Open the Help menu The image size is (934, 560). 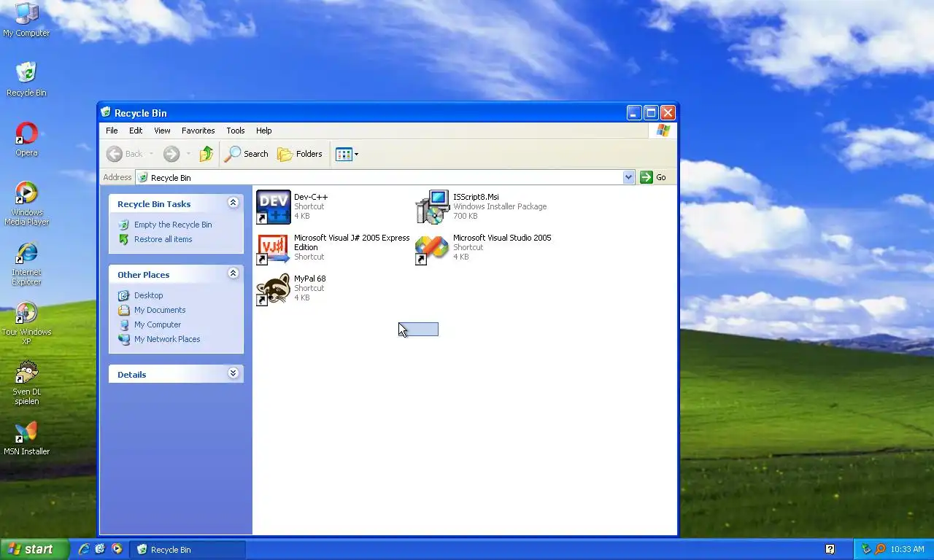264,131
